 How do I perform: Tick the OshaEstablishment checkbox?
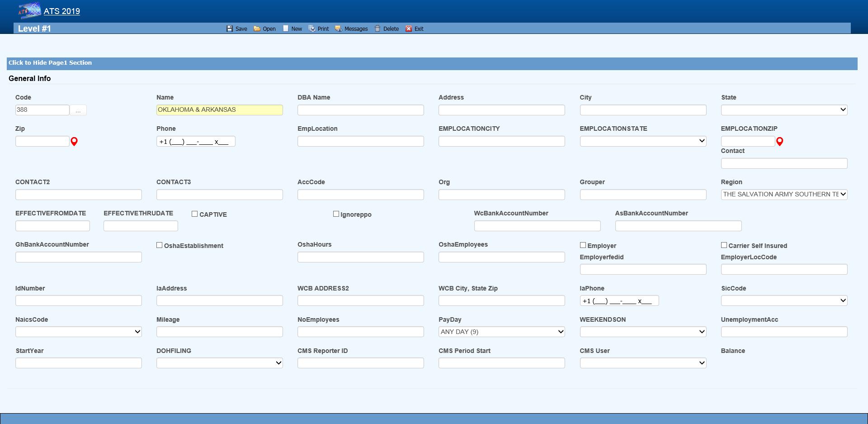tap(160, 245)
